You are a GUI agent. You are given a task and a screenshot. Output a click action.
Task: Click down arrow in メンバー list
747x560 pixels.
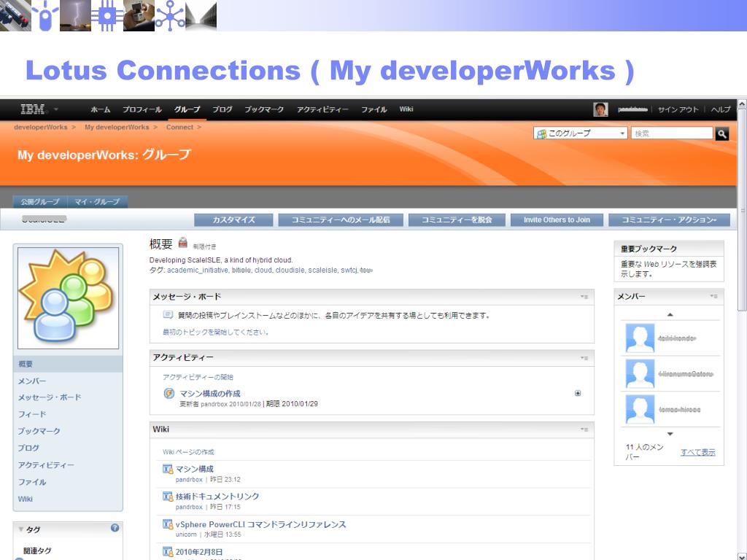tap(670, 434)
